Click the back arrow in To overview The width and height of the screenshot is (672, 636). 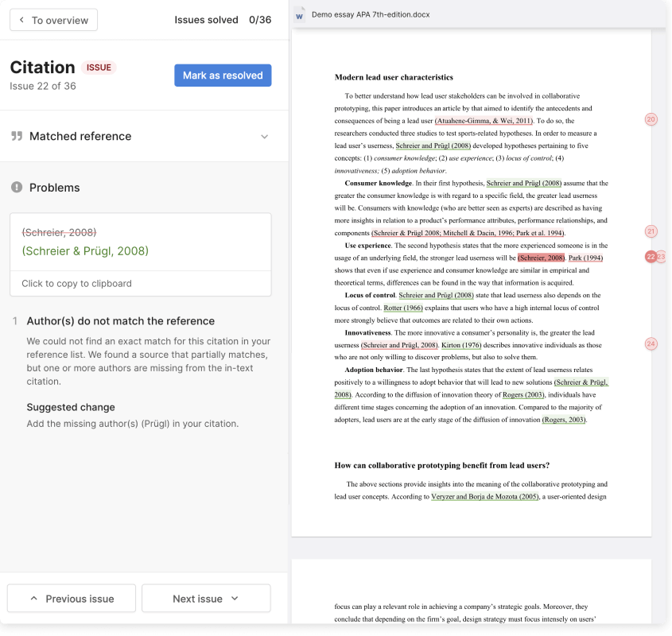21,20
